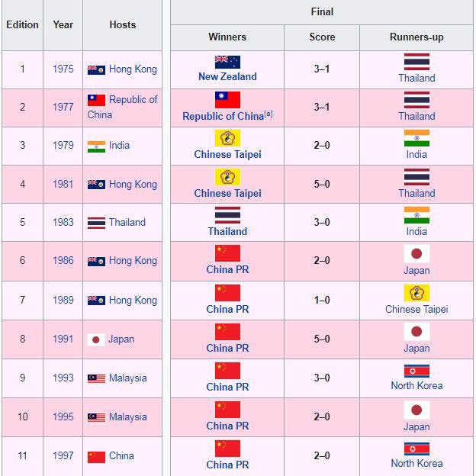The height and width of the screenshot is (476, 476).
Task: Click the Japan flag in the 1991 hosts cell
Action: click(x=96, y=340)
